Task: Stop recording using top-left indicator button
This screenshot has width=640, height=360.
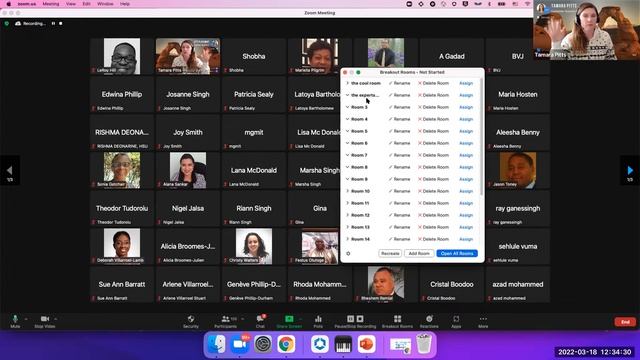Action: pos(61,24)
